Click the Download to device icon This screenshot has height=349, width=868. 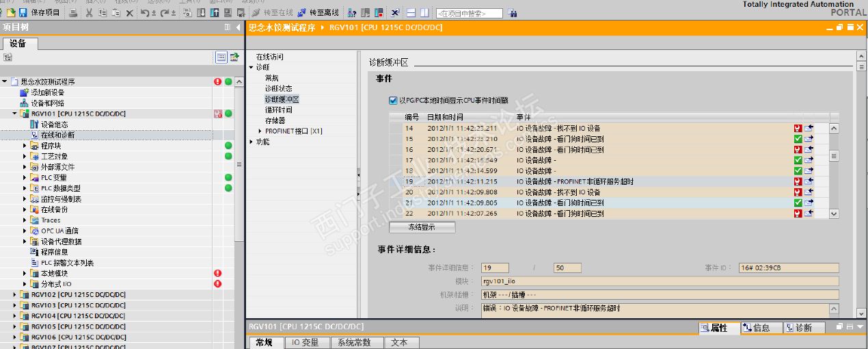(201, 12)
